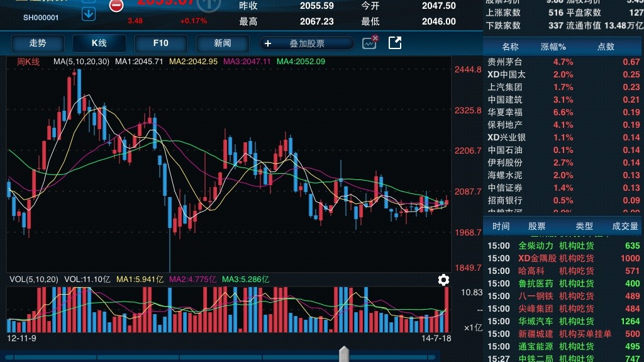Click the 点数 column header to sort
The height and width of the screenshot is (362, 644).
[606, 47]
